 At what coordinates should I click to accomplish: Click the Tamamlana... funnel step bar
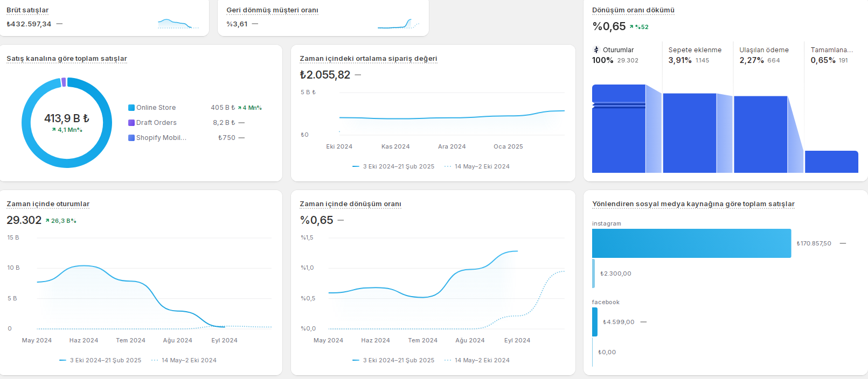[831, 162]
